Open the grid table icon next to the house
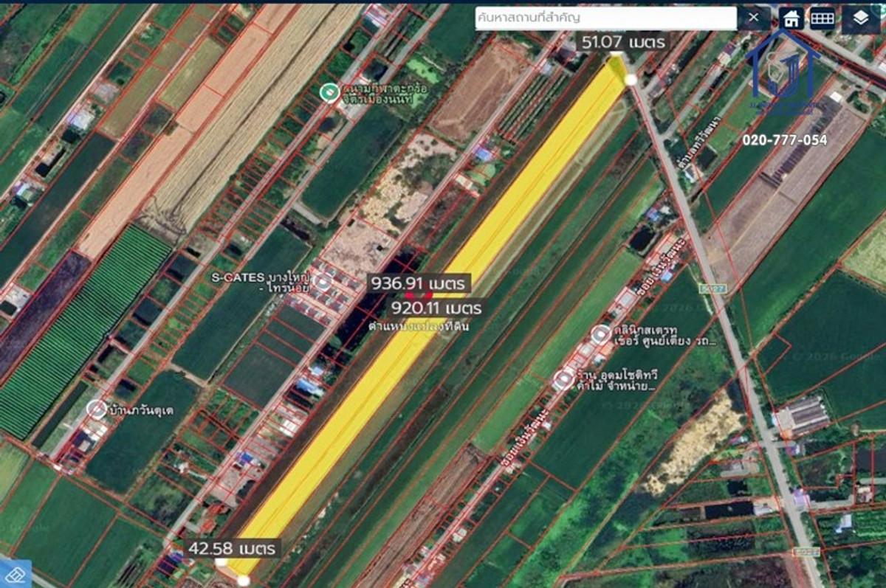 pos(823,18)
